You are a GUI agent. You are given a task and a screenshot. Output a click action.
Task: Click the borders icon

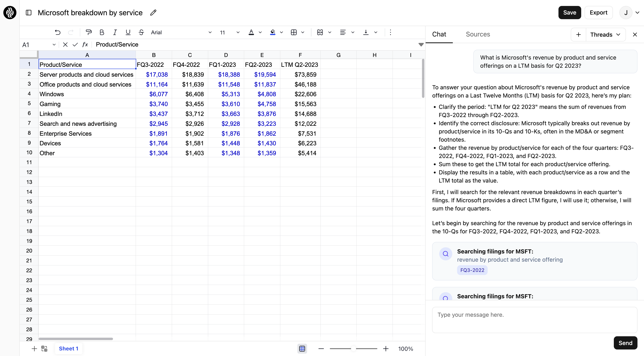[294, 32]
